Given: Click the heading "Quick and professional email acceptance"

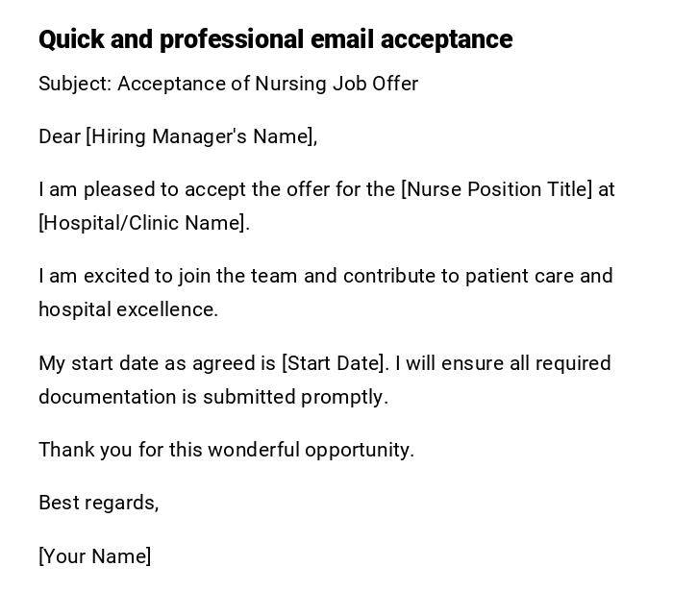Looking at the screenshot, I should click(x=275, y=39).
